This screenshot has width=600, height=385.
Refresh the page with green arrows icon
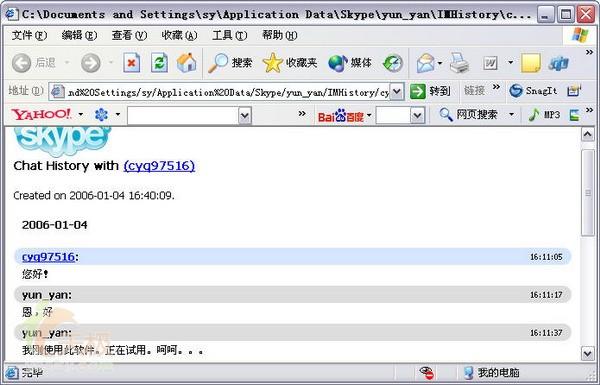click(159, 63)
